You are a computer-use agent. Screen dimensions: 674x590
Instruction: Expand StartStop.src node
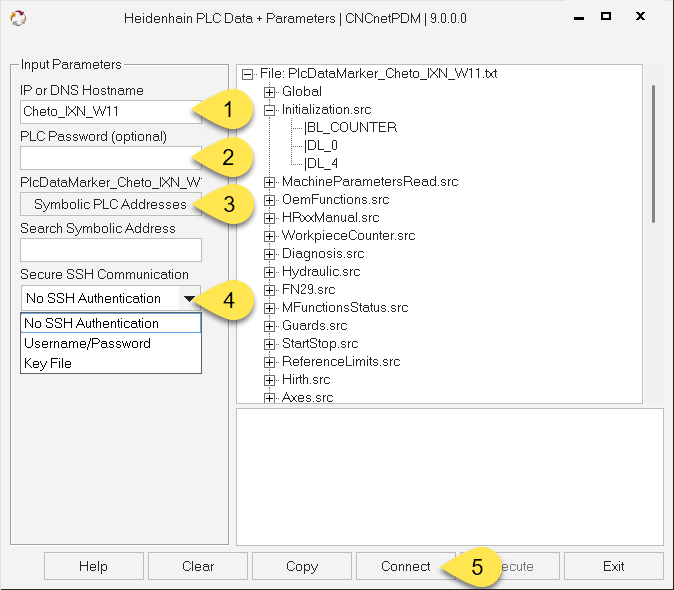point(269,344)
